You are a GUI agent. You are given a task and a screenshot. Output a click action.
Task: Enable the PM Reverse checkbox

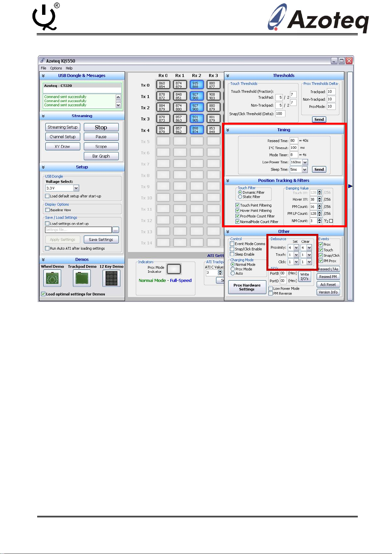(x=271, y=293)
